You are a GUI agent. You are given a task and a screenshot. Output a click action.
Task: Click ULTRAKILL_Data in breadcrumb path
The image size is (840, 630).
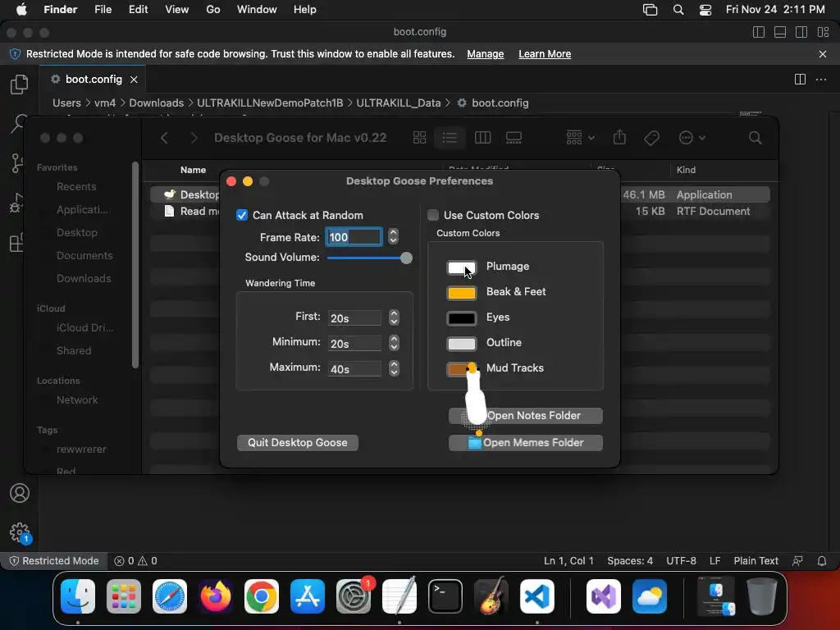click(x=399, y=103)
